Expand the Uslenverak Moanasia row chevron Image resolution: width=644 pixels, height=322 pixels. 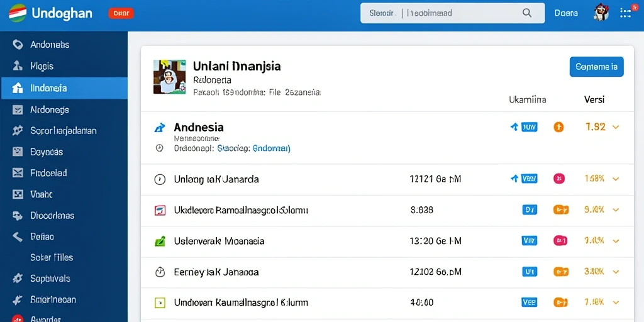[615, 241]
